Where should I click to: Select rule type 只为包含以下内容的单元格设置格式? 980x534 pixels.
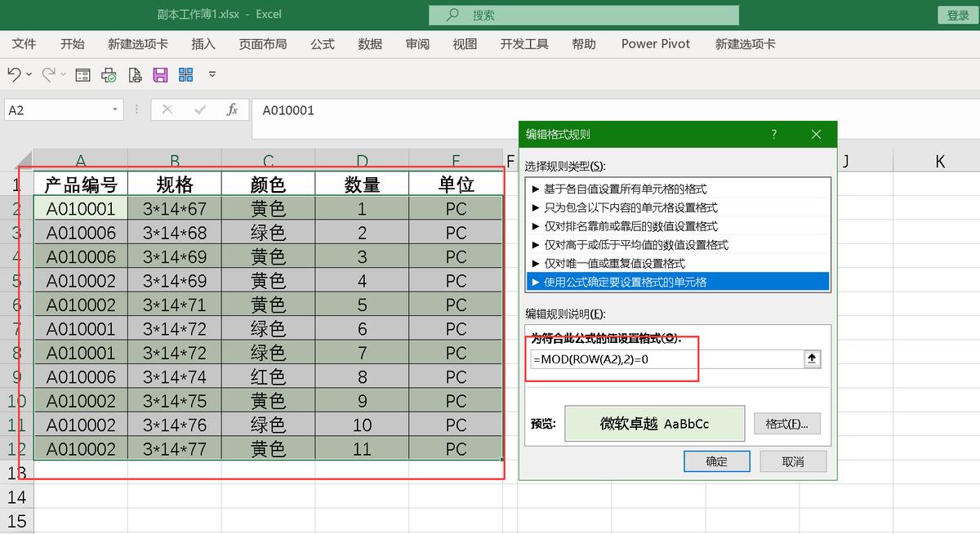[x=678, y=207]
